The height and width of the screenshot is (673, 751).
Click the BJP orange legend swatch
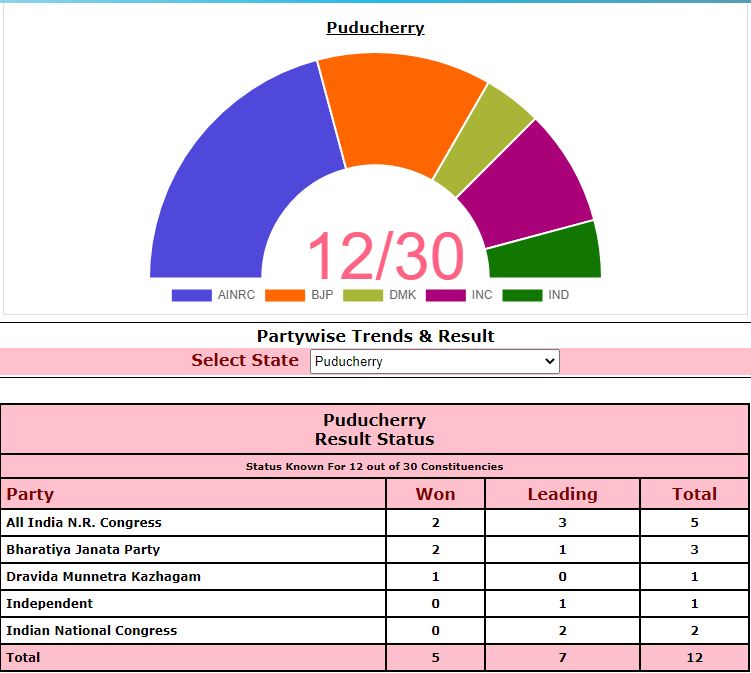[x=285, y=295]
